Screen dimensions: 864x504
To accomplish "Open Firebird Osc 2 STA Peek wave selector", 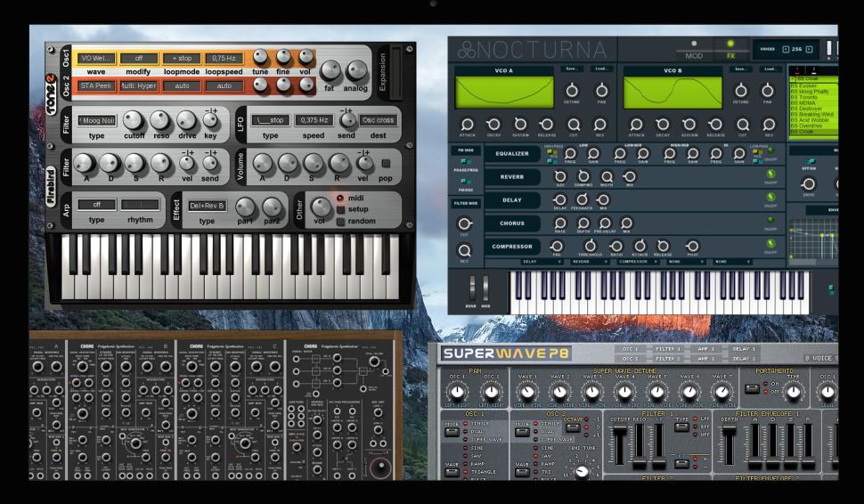I will [x=96, y=85].
